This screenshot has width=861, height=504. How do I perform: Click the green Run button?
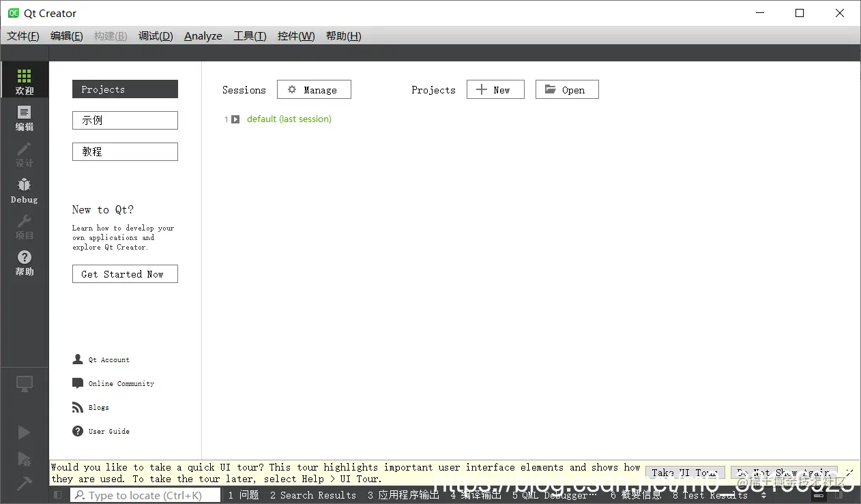coord(25,432)
